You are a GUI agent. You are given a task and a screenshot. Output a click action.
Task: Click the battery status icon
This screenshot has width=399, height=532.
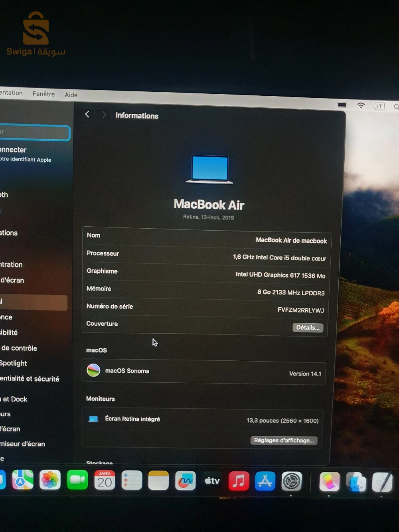point(342,105)
